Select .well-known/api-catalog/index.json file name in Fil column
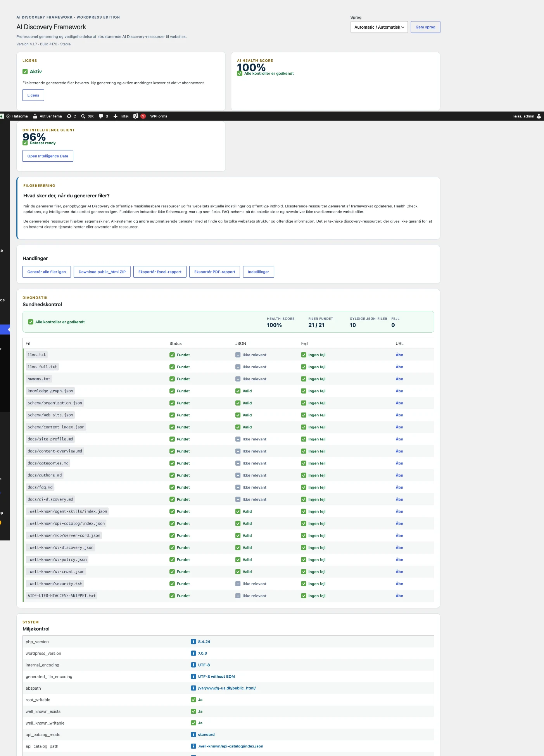The width and height of the screenshot is (544, 756). point(66,523)
